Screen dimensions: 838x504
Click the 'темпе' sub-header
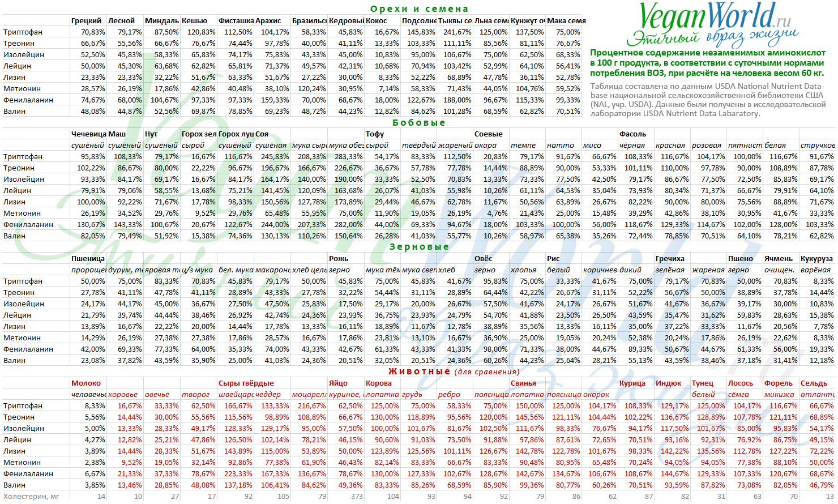coord(523,145)
